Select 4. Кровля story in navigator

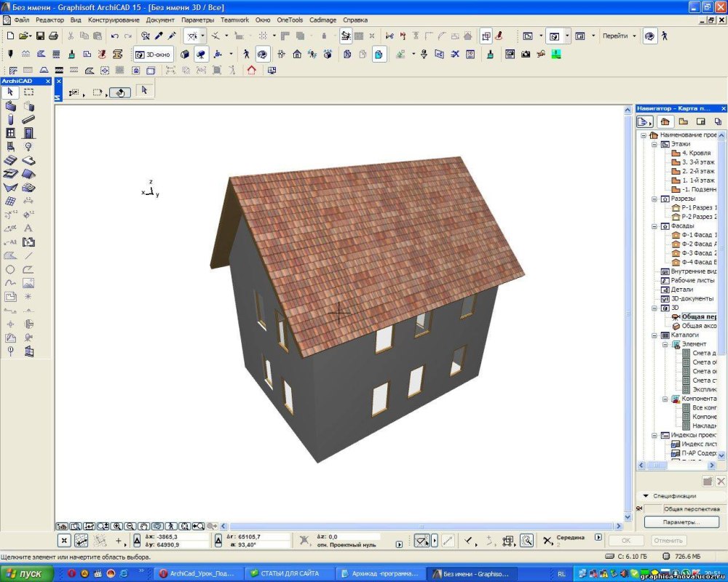tap(695, 154)
